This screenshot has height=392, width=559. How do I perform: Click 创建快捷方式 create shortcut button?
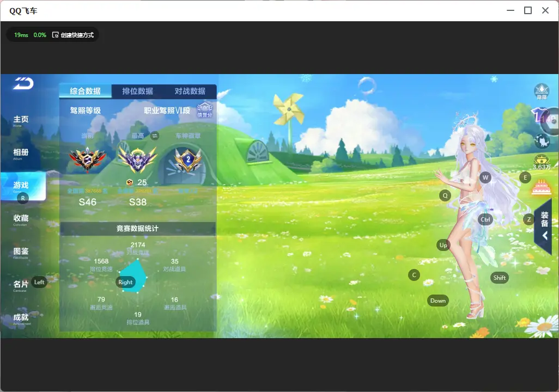73,35
